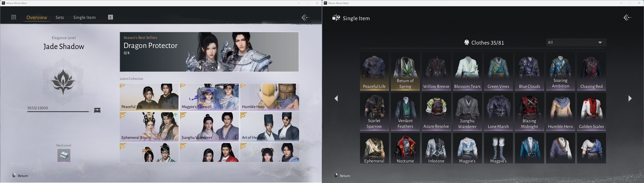The image size is (644, 183).
Task: Select the Nocturne clothing item
Action: coord(405,148)
